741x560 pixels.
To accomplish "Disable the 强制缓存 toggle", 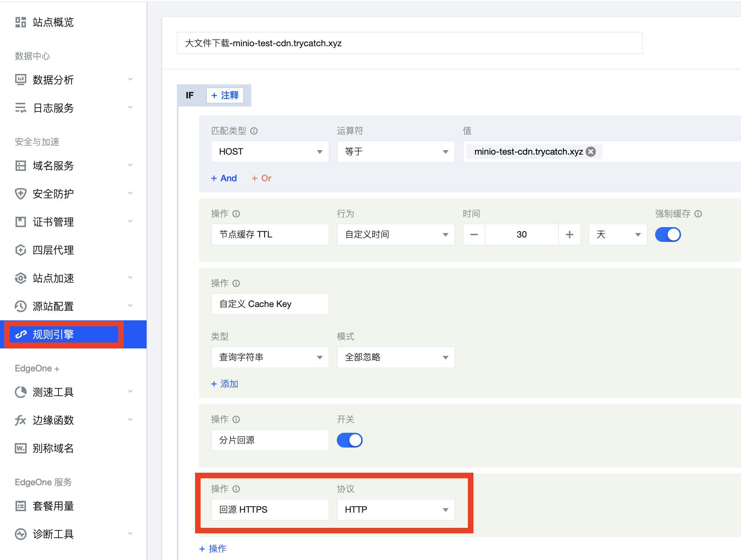I will [x=668, y=234].
